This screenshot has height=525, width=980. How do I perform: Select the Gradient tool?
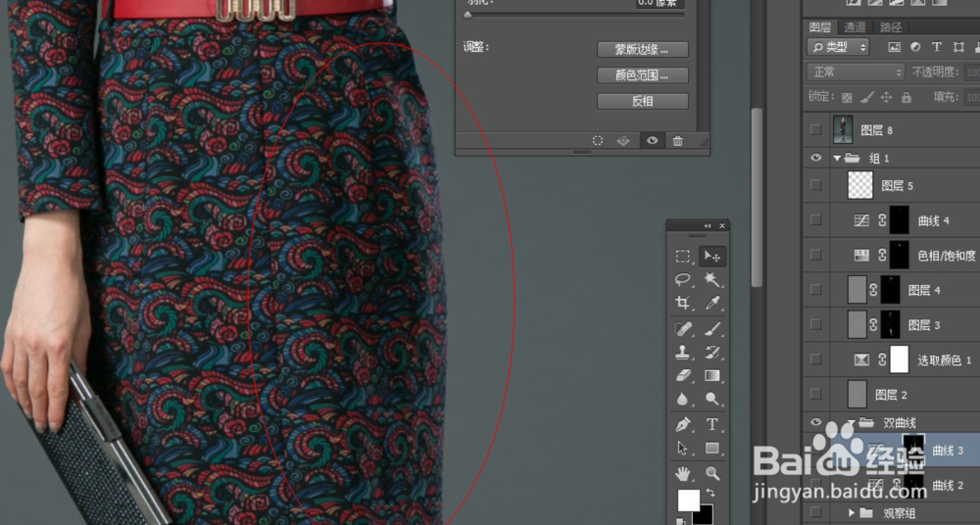pos(711,375)
